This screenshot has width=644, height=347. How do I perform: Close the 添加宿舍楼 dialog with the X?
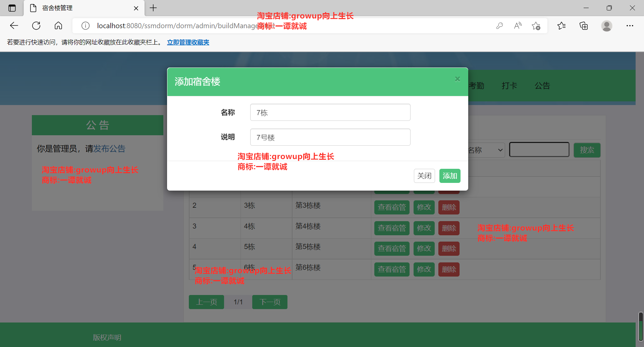[457, 79]
